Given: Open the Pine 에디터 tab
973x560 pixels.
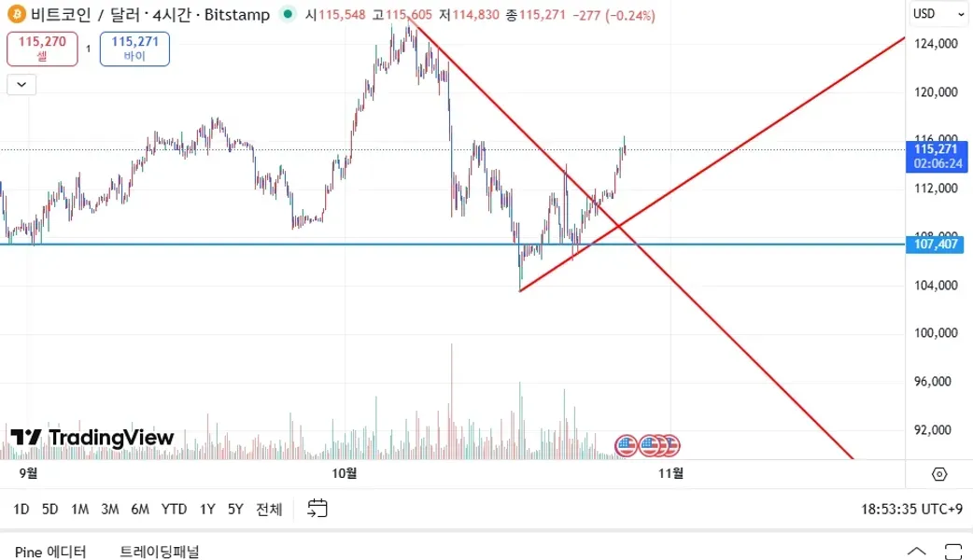Looking at the screenshot, I should point(50,552).
